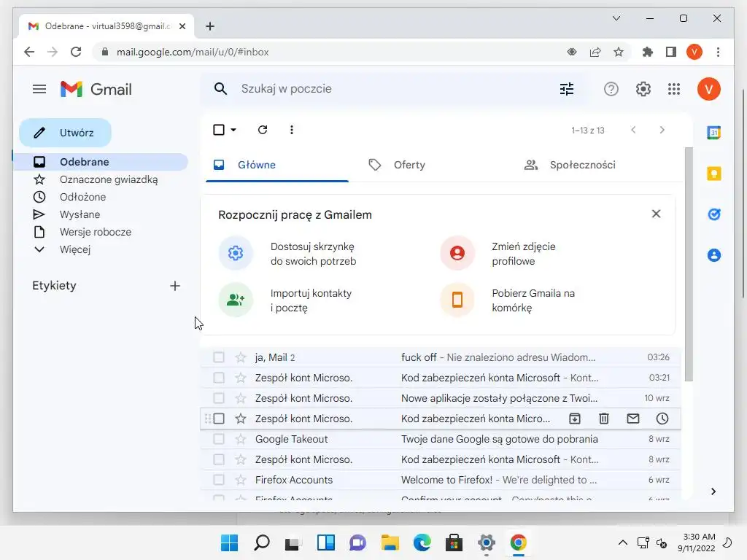Archive the hovered Zespół kont Microso. email
Screen dimensions: 747x560
pyautogui.click(x=575, y=419)
